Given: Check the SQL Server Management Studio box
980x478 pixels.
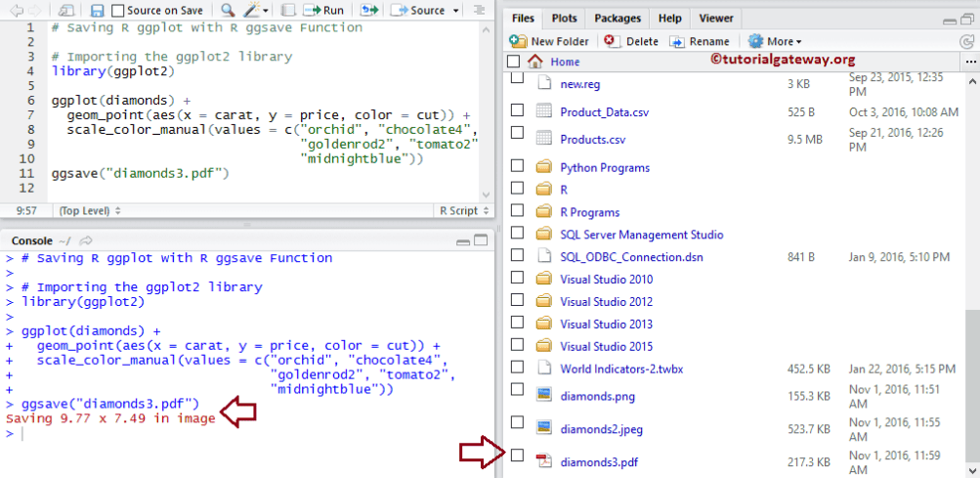Looking at the screenshot, I should coord(518,232).
